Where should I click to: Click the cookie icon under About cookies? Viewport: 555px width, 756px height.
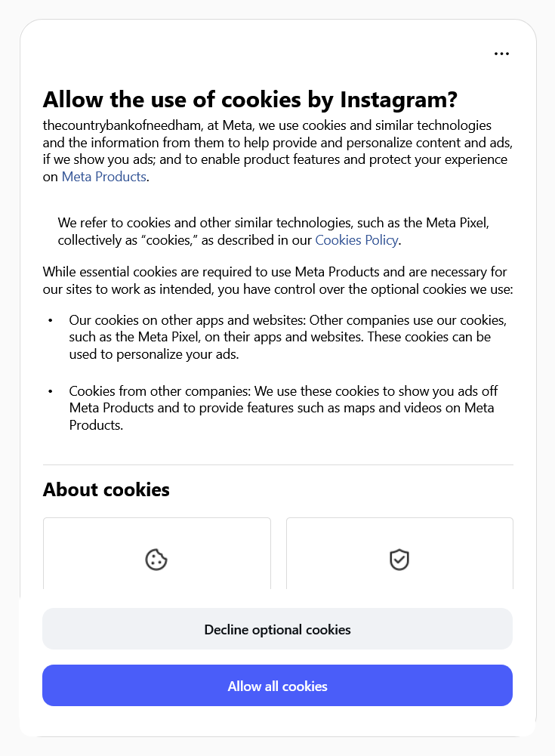click(x=156, y=560)
